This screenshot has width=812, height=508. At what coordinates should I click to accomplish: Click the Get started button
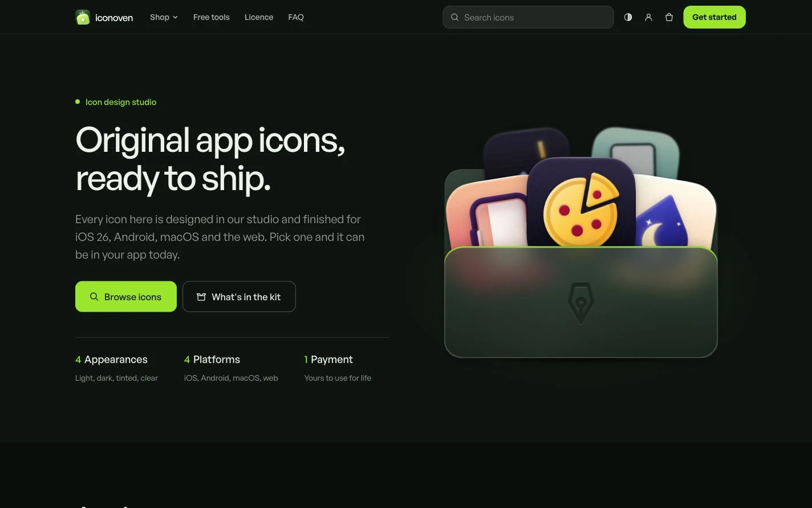click(714, 17)
